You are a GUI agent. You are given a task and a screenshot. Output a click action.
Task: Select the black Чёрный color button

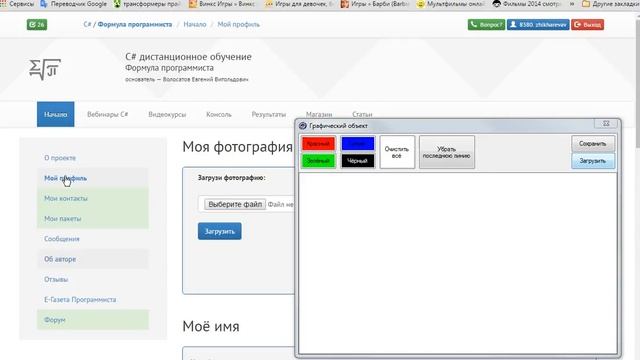coord(358,161)
